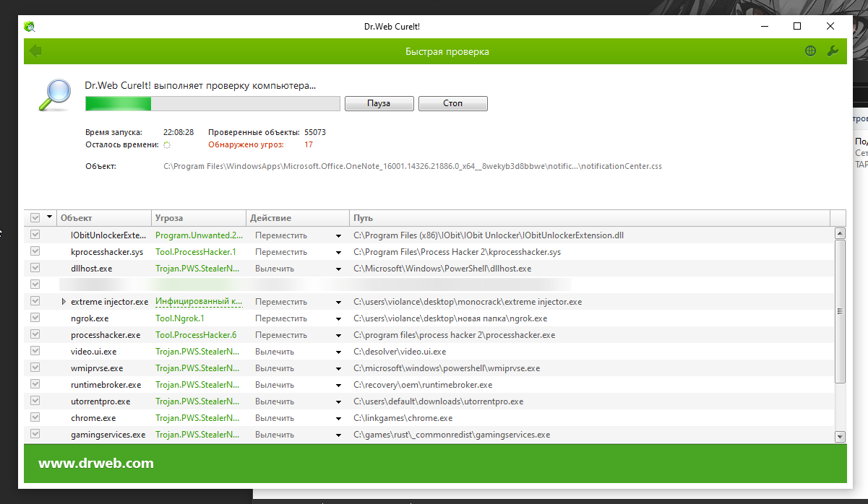The height and width of the screenshot is (504, 868).
Task: Uncheck the dllhost.exe row checkbox
Action: (x=35, y=268)
